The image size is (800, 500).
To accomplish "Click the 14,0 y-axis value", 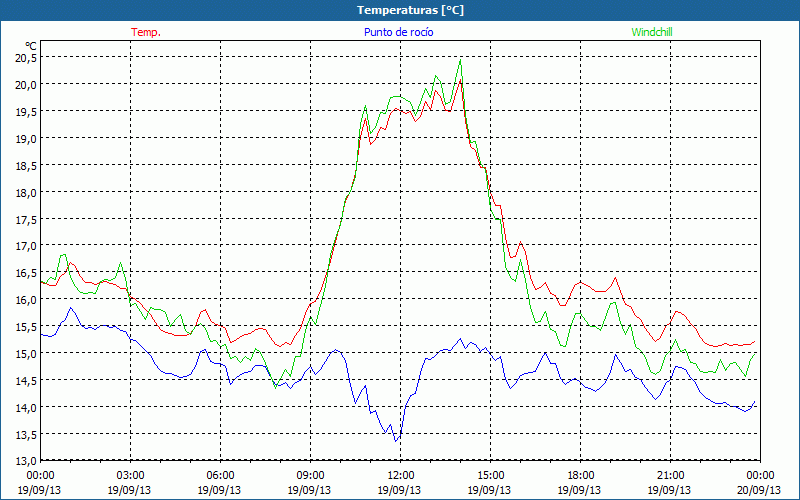I will coord(26,408).
